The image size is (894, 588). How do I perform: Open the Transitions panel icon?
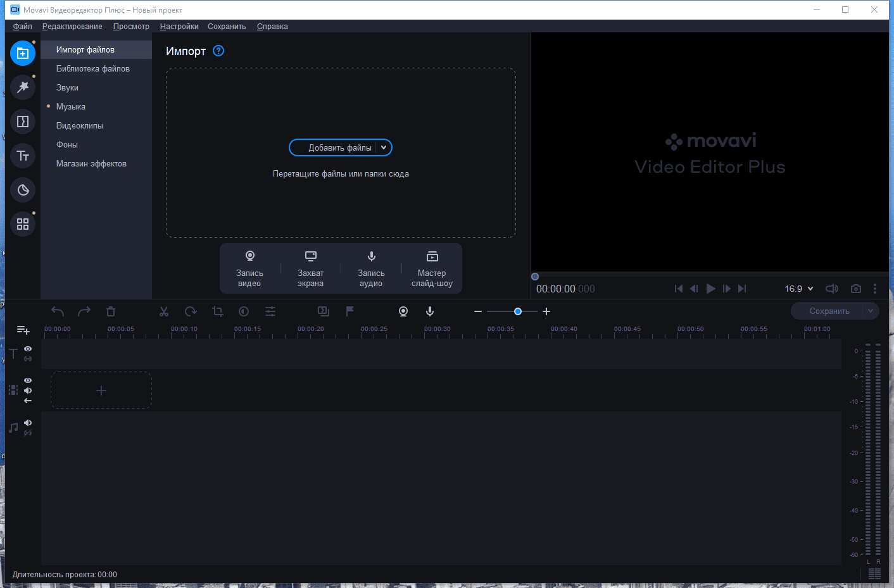click(x=23, y=122)
